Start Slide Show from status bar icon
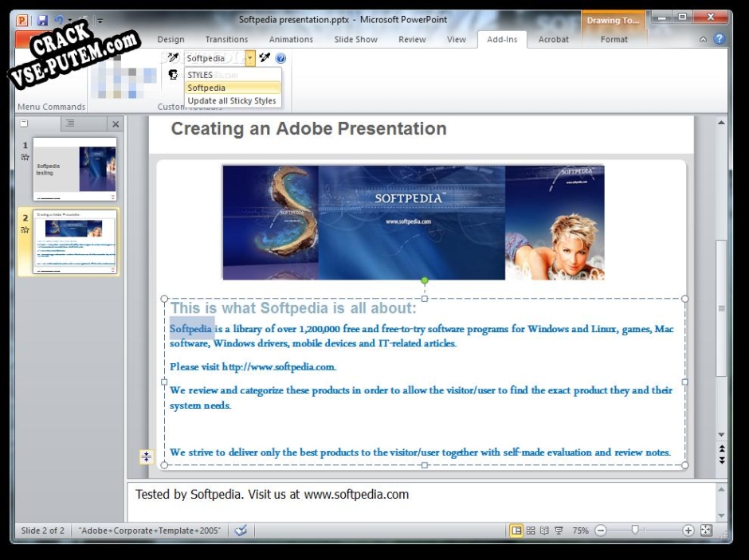The image size is (749, 560). [559, 531]
